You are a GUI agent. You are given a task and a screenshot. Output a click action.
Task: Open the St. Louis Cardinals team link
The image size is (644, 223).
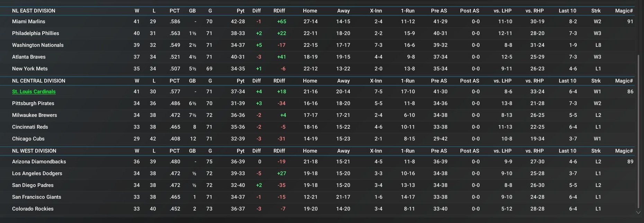(x=34, y=92)
